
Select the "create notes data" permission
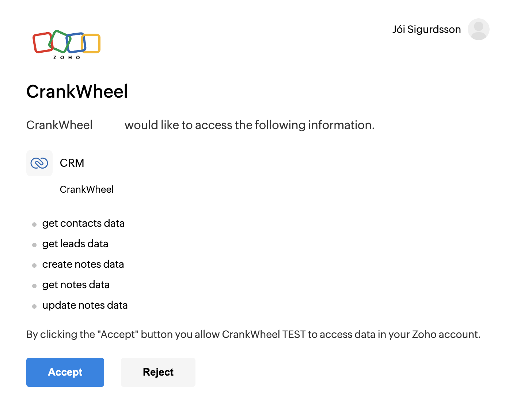click(x=83, y=264)
